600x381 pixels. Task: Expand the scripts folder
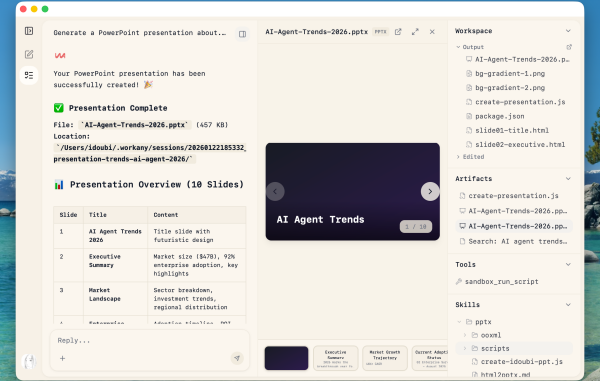tap(465, 348)
